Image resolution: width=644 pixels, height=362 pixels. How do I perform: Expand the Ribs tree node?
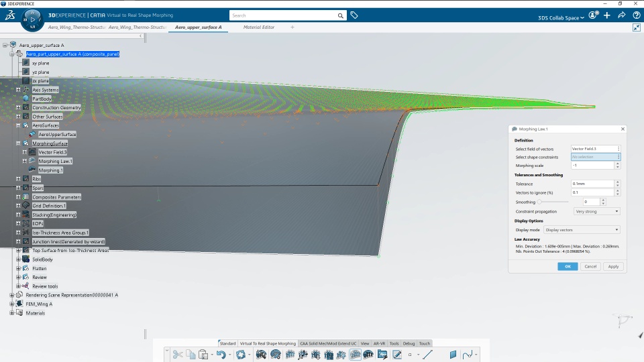(x=18, y=179)
